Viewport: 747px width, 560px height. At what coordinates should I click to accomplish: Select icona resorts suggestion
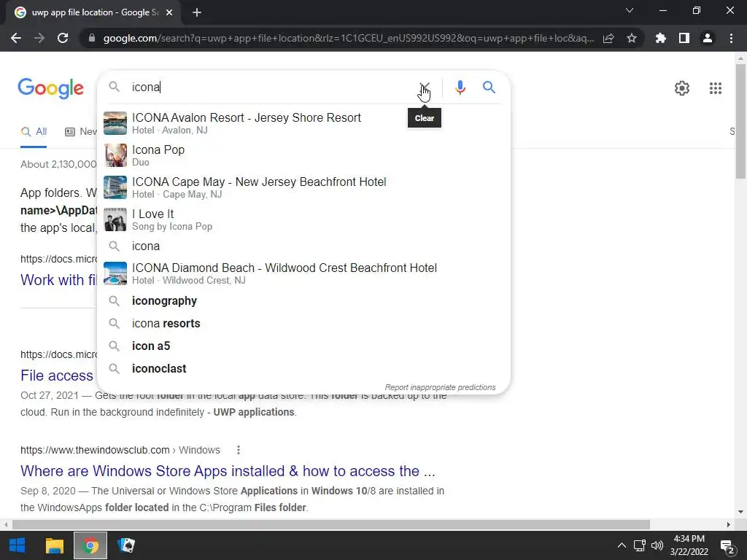click(303, 323)
